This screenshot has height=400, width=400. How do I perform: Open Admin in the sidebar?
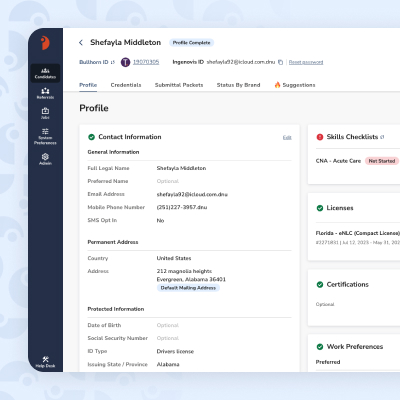[45, 159]
